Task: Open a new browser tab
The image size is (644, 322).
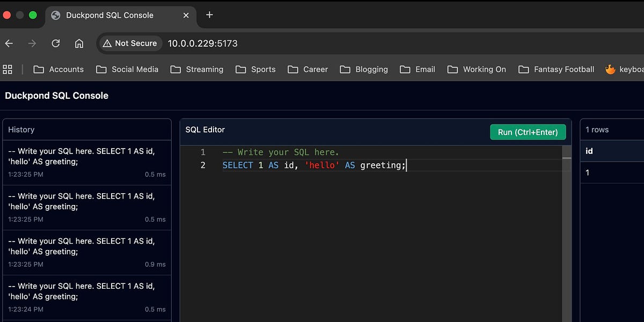Action: click(209, 16)
